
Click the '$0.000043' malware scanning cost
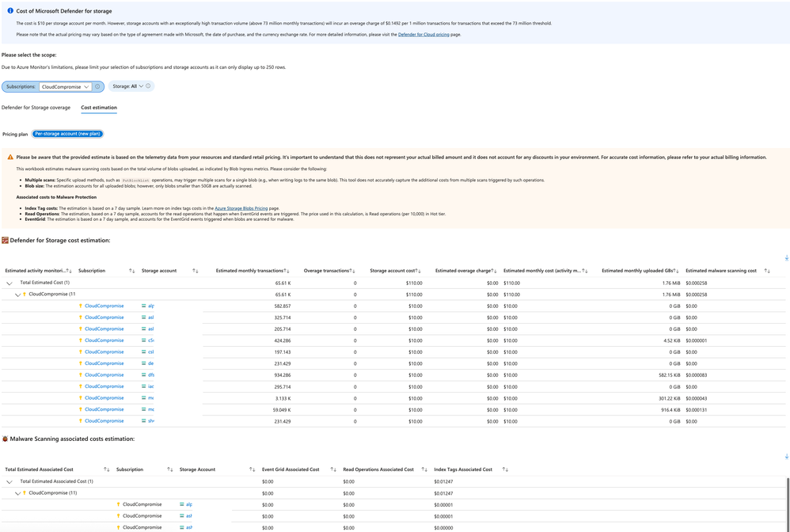tap(697, 398)
